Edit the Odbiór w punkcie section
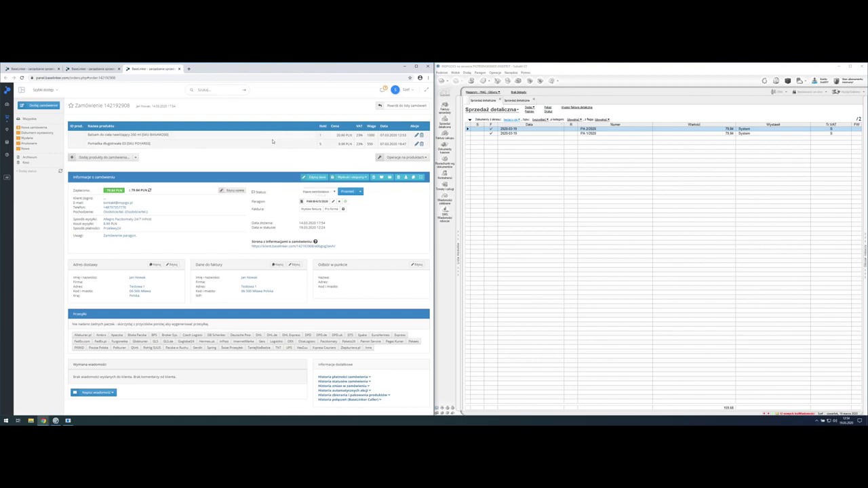 click(417, 264)
